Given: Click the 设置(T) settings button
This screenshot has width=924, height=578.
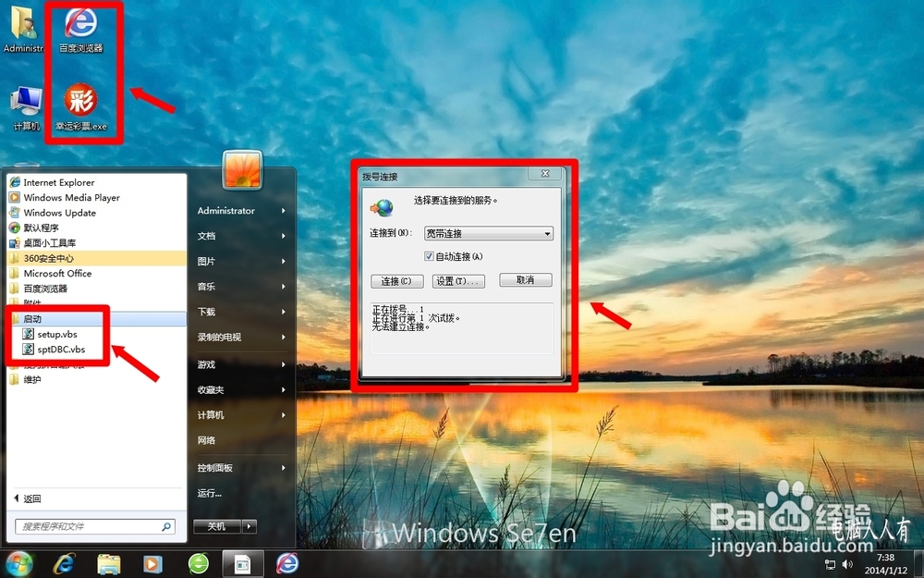Looking at the screenshot, I should tap(458, 279).
